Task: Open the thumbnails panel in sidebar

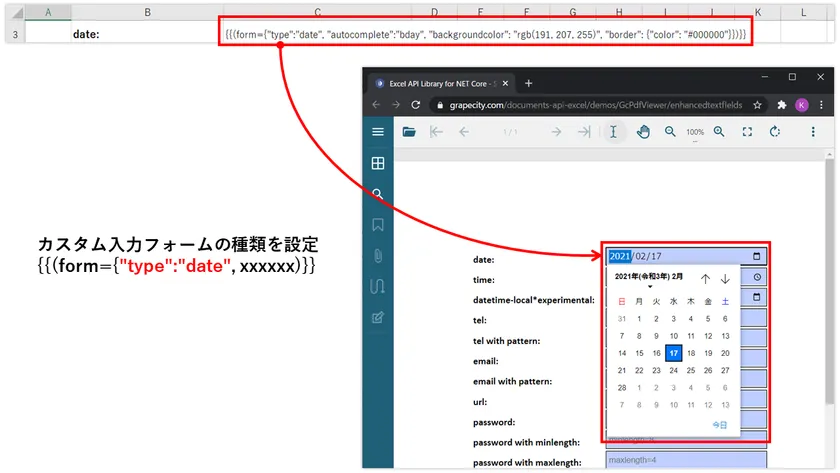Action: pyautogui.click(x=378, y=163)
